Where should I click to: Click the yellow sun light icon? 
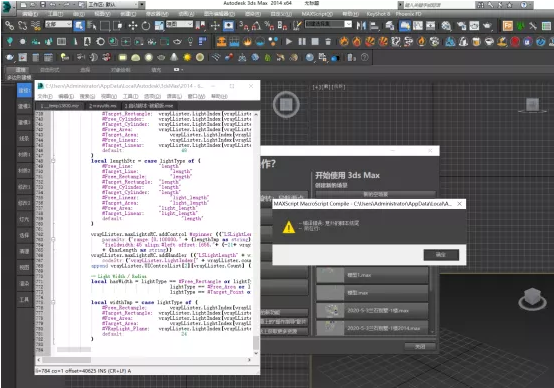[187, 57]
